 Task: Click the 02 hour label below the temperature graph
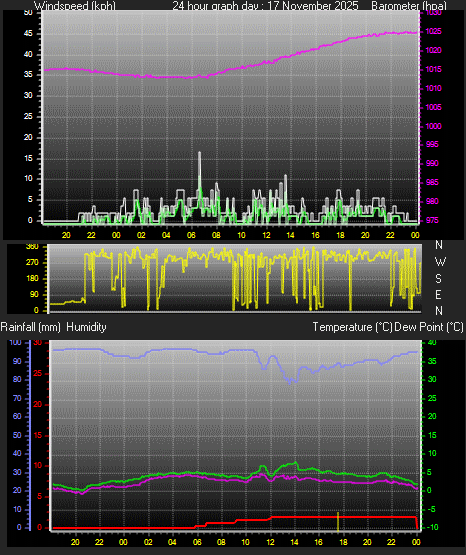tap(148, 542)
